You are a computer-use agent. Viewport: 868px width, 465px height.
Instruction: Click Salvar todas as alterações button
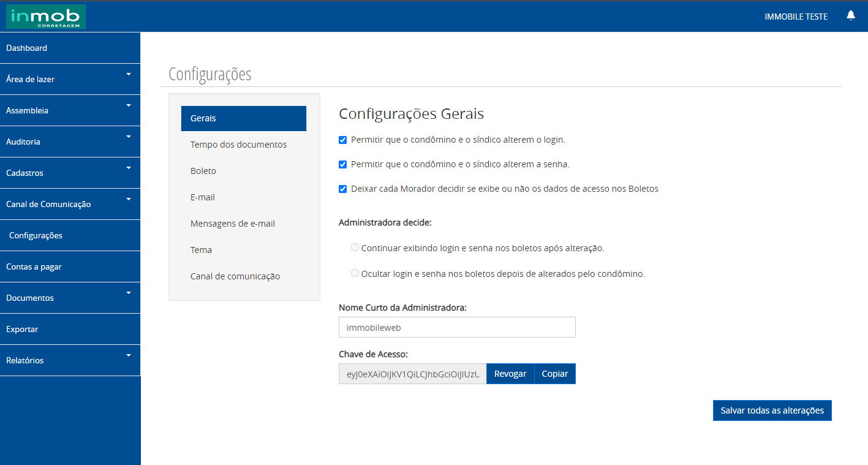click(x=772, y=410)
